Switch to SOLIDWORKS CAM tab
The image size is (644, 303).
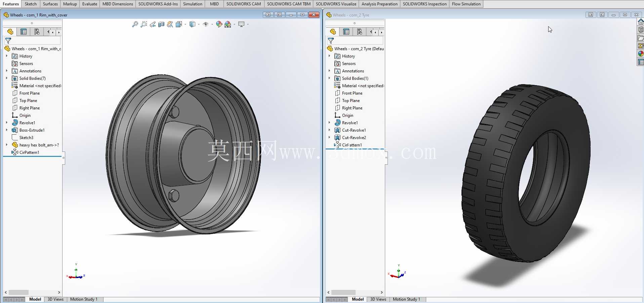[x=244, y=4]
